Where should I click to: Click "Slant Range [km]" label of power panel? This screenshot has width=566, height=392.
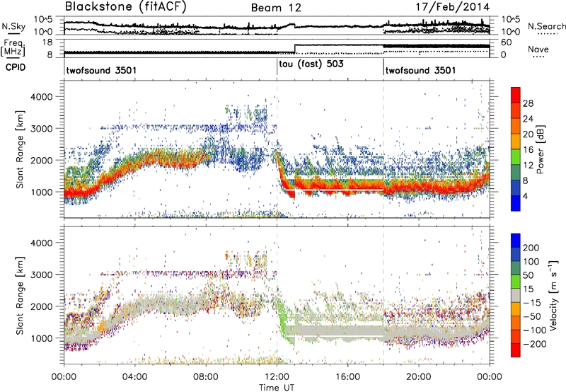tap(20, 149)
